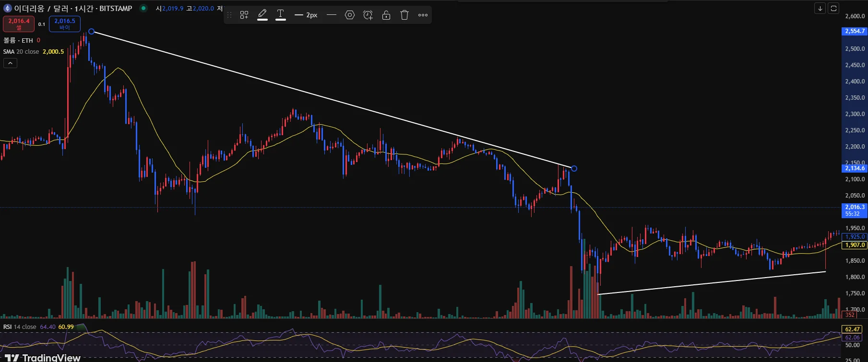The image size is (868, 362).
Task: Toggle lock on selected trendline
Action: pos(386,15)
